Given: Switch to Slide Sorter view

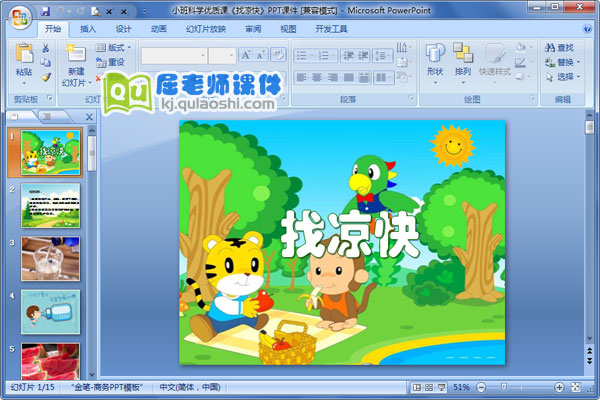Looking at the screenshot, I should click(x=429, y=387).
